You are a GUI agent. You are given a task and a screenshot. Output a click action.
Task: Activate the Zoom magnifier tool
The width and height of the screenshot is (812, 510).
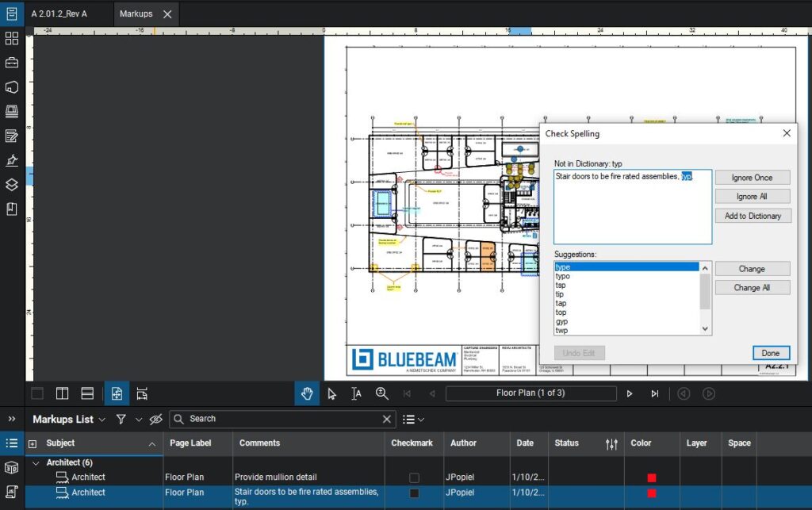click(x=381, y=393)
